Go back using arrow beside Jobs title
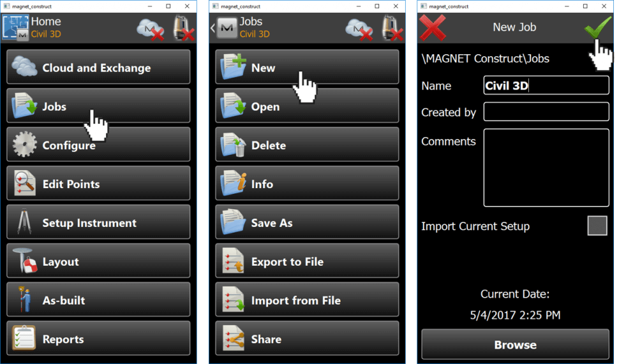This screenshot has width=619, height=364. (213, 28)
